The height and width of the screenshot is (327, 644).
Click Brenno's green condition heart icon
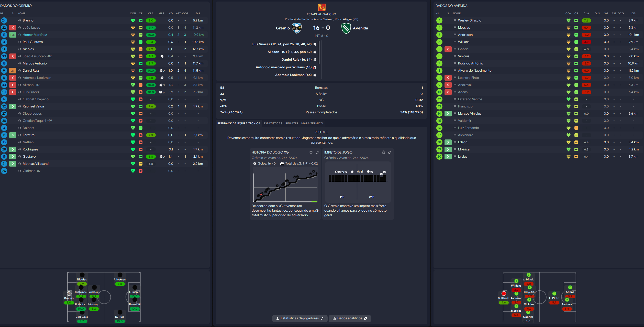pyautogui.click(x=133, y=20)
